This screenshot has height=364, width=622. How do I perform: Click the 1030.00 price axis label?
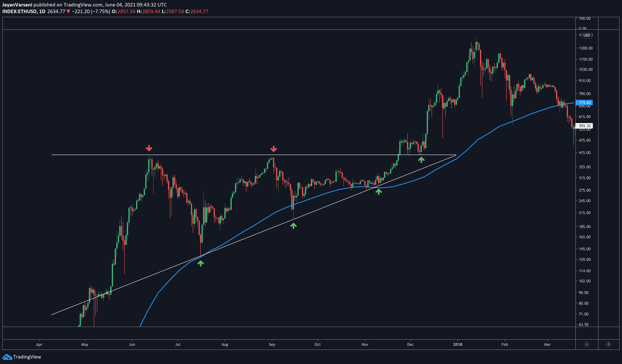[585, 69]
